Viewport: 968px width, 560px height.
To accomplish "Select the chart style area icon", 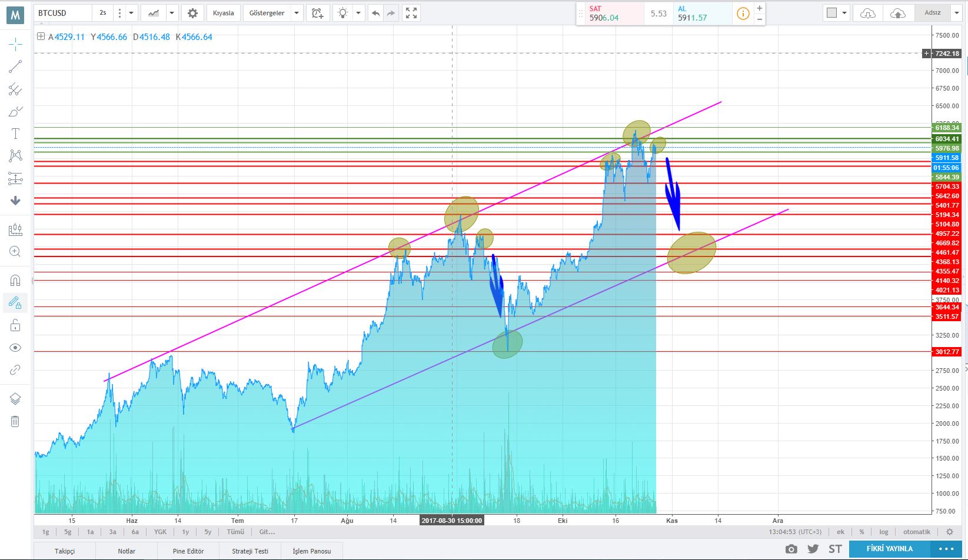I will [x=154, y=13].
